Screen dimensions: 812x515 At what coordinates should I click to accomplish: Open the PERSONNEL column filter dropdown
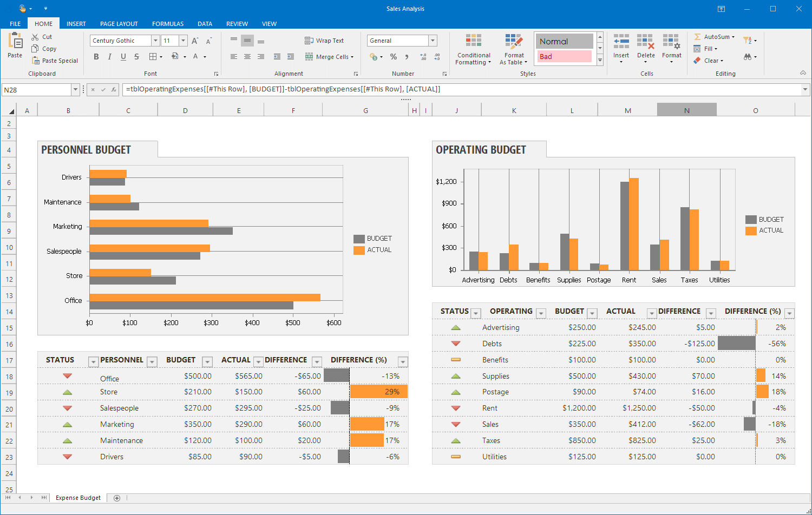152,362
